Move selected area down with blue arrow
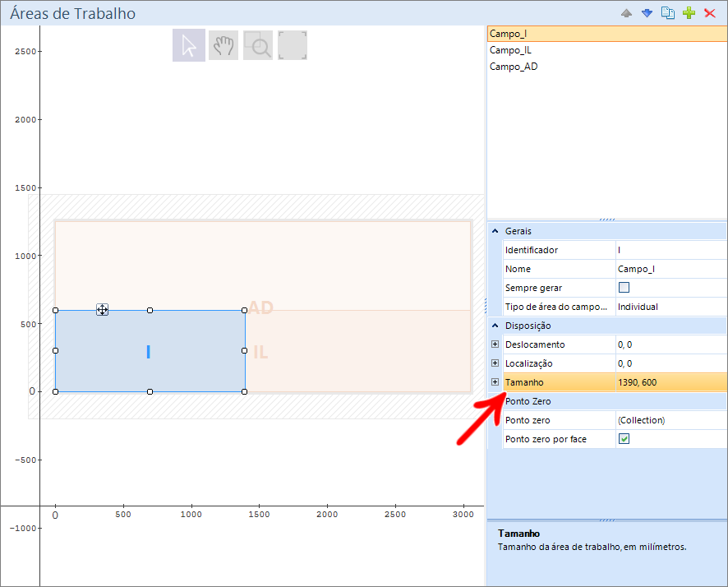This screenshot has height=587, width=728. pyautogui.click(x=647, y=13)
